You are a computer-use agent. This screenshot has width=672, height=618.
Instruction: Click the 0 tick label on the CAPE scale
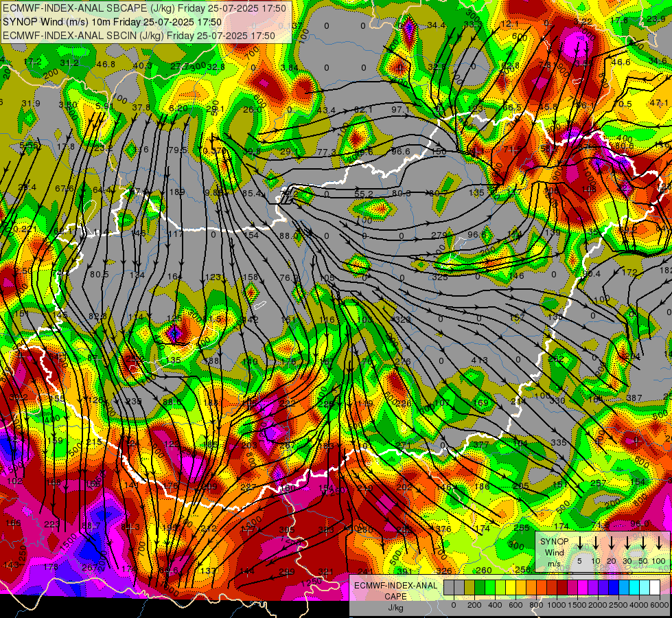point(454,605)
